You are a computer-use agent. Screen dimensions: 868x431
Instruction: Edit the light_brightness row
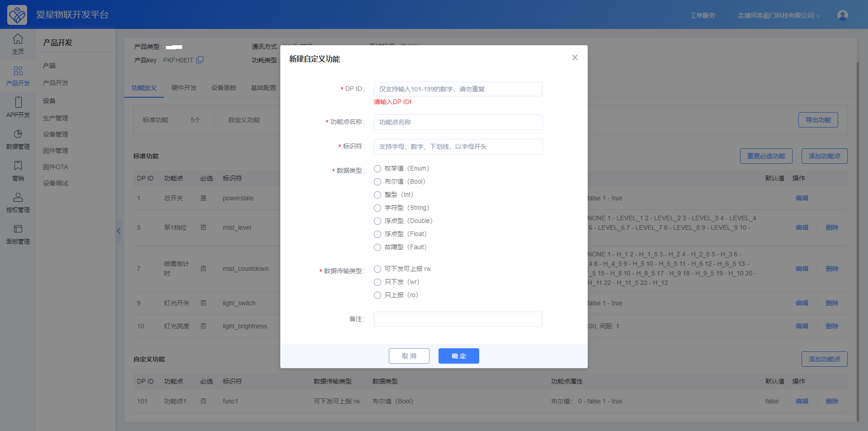point(802,326)
